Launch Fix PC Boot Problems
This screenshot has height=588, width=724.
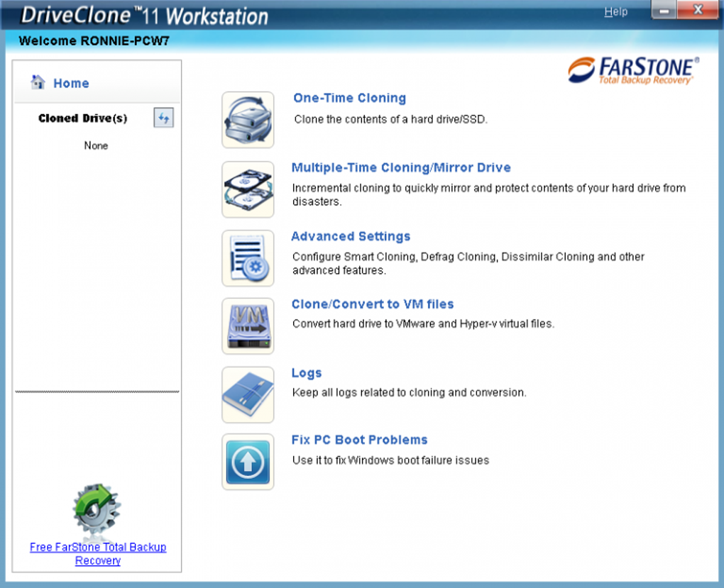(359, 440)
